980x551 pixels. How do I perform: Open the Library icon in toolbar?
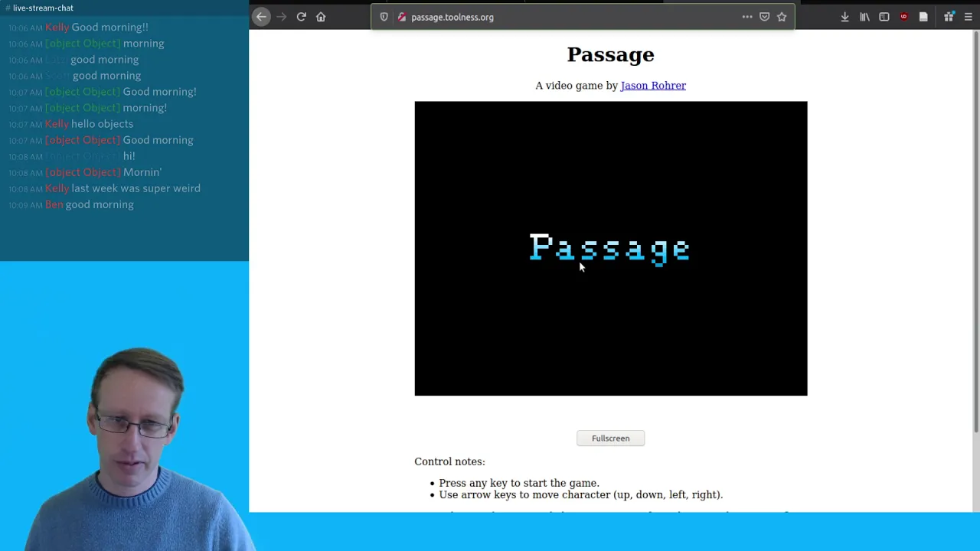[864, 17]
